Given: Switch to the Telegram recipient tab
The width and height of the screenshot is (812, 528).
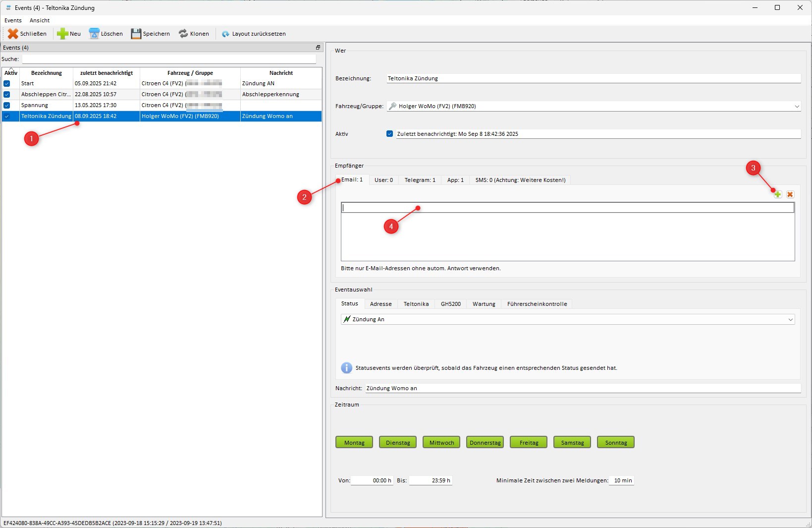Looking at the screenshot, I should [x=420, y=180].
